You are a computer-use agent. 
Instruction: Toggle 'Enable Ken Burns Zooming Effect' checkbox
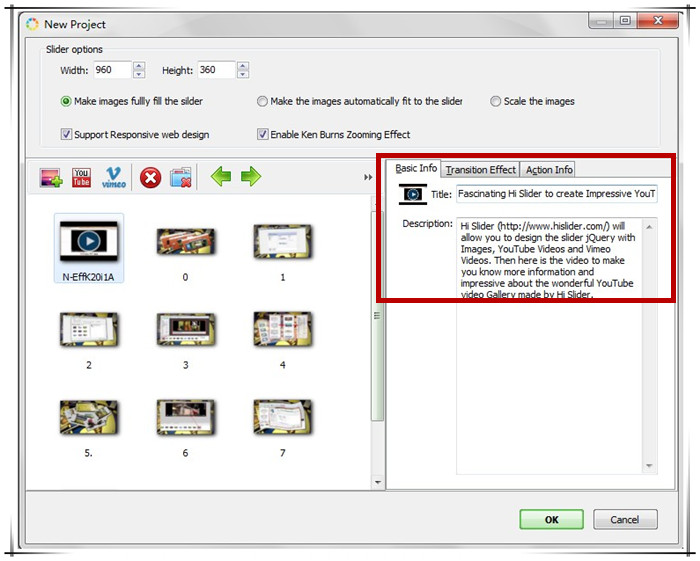click(x=263, y=134)
